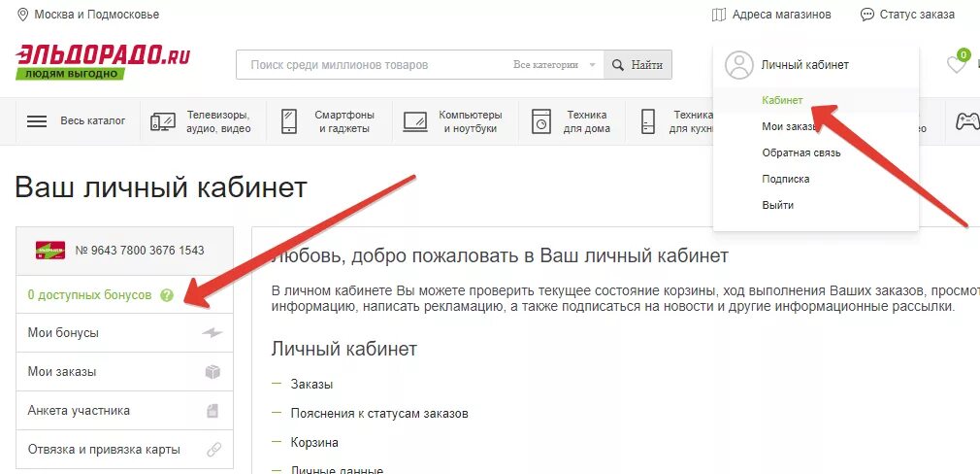980x474 pixels.
Task: Click the user avatar icon of Личный кабинет
Action: click(x=739, y=65)
